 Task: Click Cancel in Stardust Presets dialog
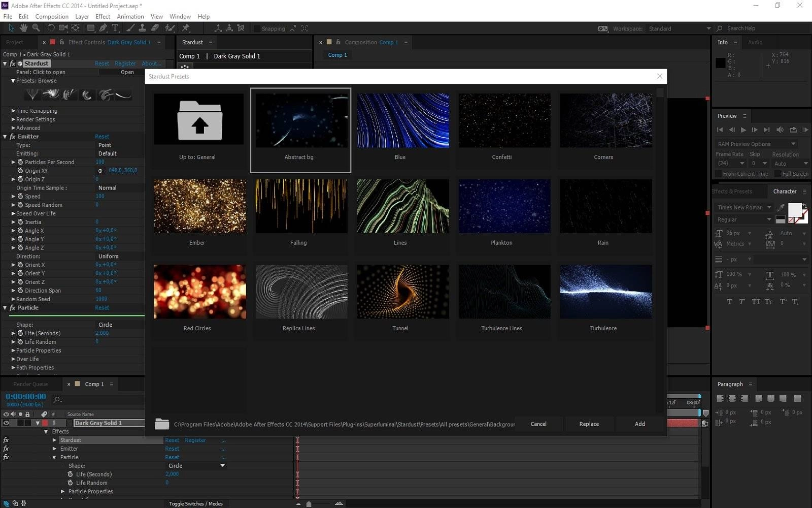click(x=538, y=424)
